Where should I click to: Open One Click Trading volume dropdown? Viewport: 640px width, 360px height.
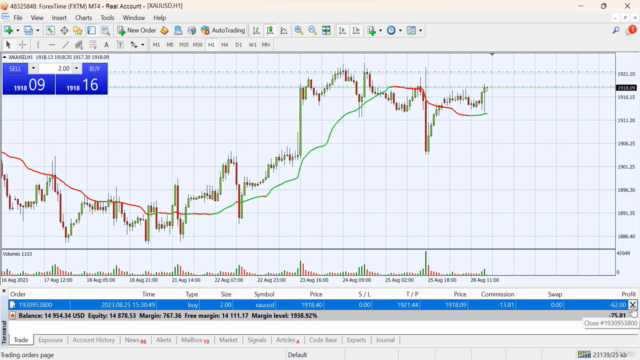(33, 69)
